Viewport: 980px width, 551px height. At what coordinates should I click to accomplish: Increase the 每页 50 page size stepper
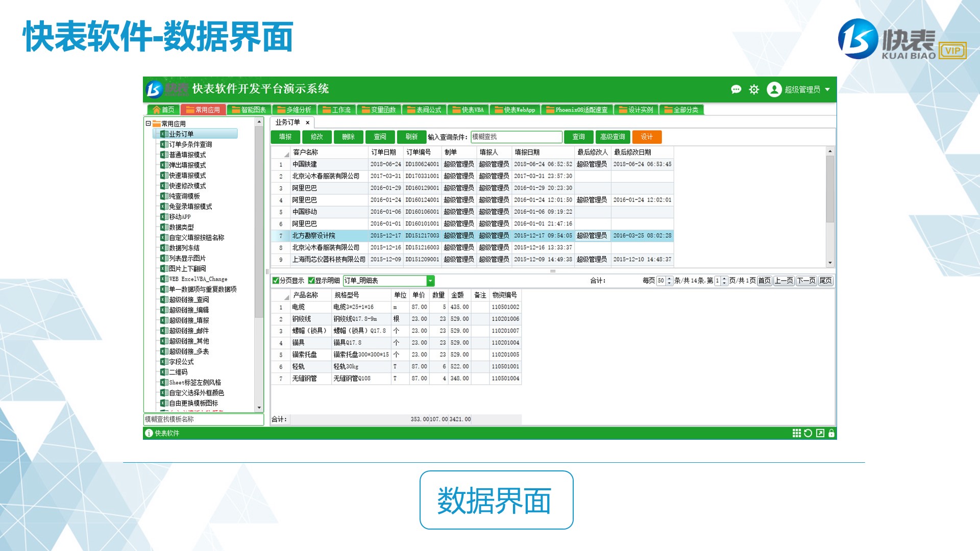pyautogui.click(x=670, y=279)
